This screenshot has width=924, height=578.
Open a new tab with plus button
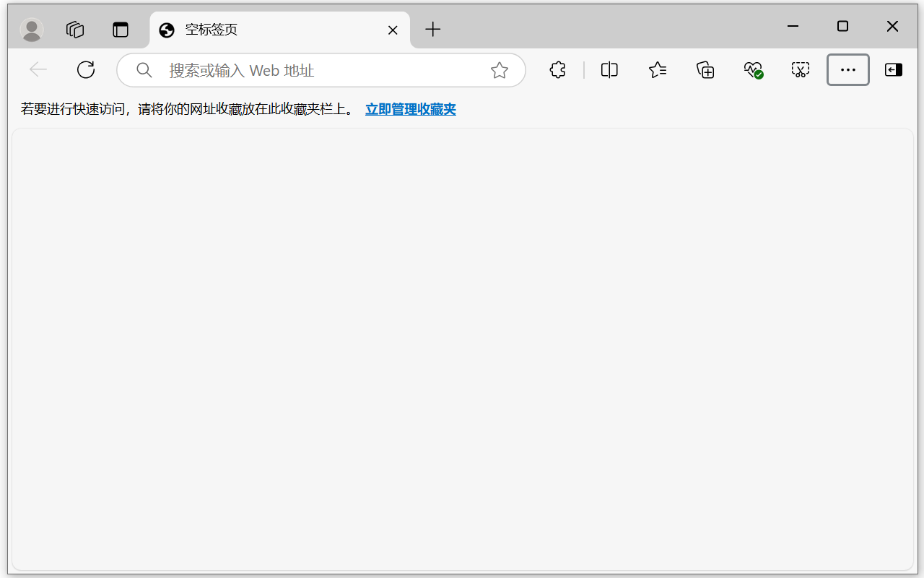click(x=432, y=30)
